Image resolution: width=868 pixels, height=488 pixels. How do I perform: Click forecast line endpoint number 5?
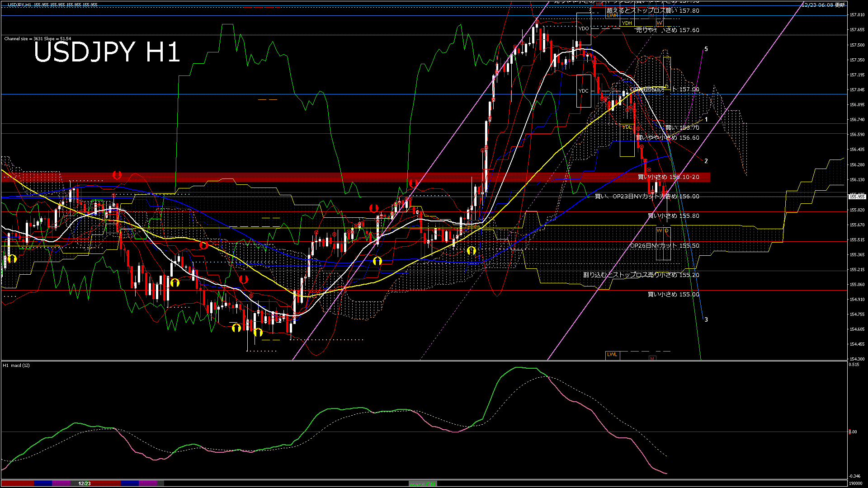coord(706,49)
